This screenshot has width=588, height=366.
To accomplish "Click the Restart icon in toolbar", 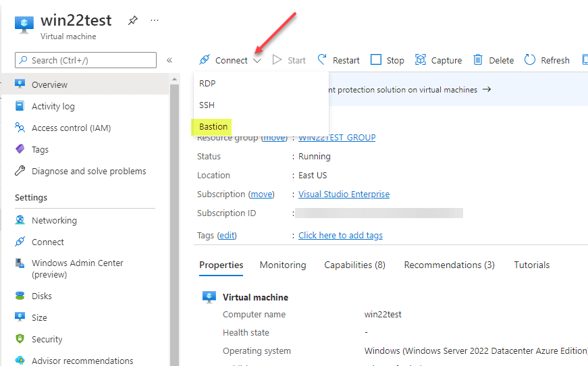I will (x=323, y=60).
